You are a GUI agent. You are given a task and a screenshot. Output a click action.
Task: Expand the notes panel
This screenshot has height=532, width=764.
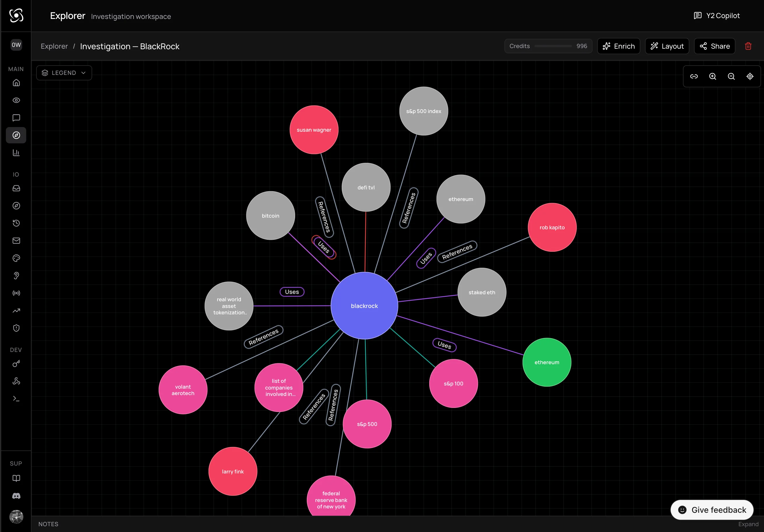748,524
